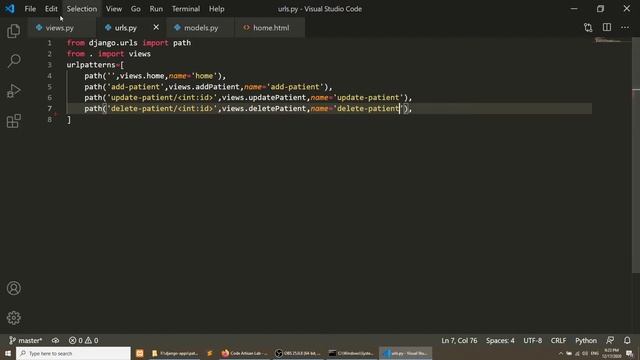Open the Manage gear menu
The image size is (640, 360).
(x=13, y=318)
